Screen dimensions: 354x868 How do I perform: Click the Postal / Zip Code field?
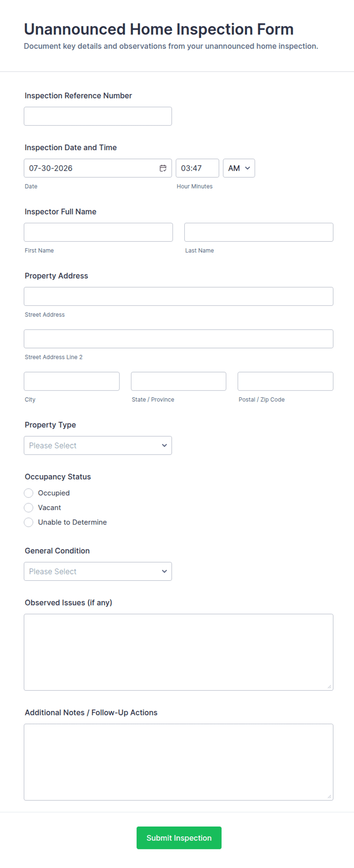(x=285, y=381)
